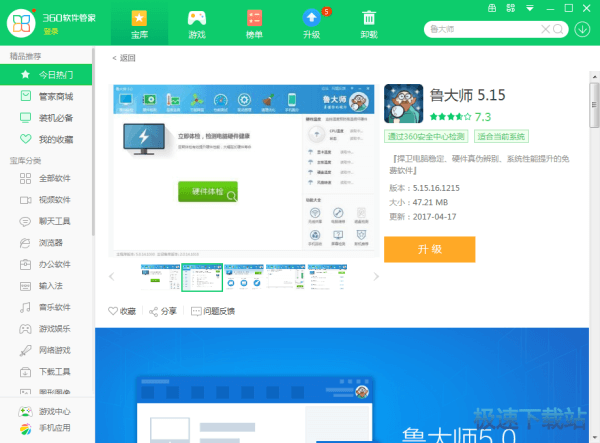The height and width of the screenshot is (443, 600).
Task: Open the gift box icon in title bar
Action: coord(492,8)
